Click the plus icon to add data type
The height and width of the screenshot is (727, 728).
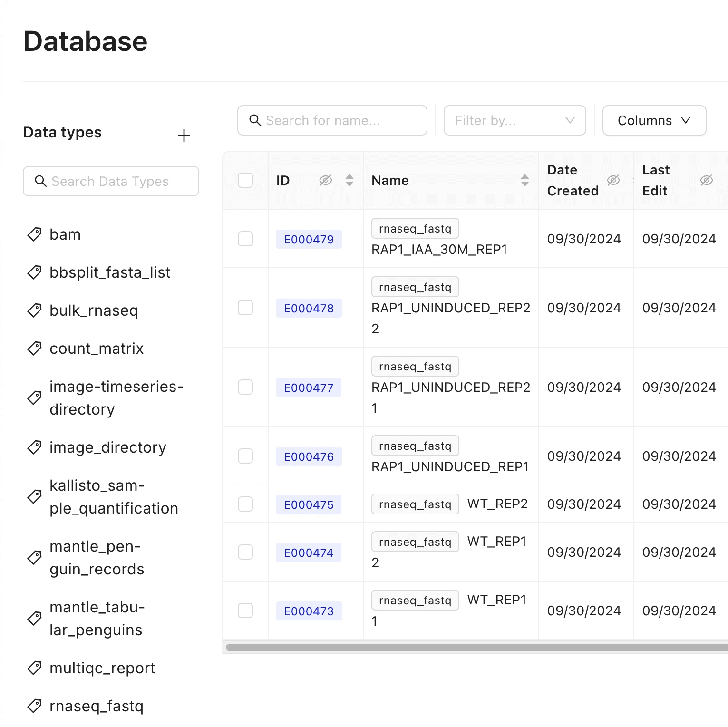pos(184,136)
